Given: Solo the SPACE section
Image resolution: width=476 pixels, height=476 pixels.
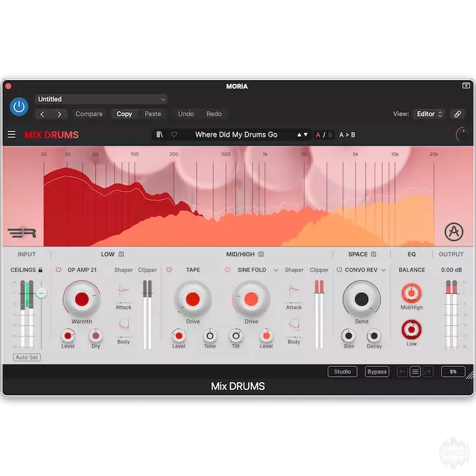Looking at the screenshot, I should [x=374, y=254].
